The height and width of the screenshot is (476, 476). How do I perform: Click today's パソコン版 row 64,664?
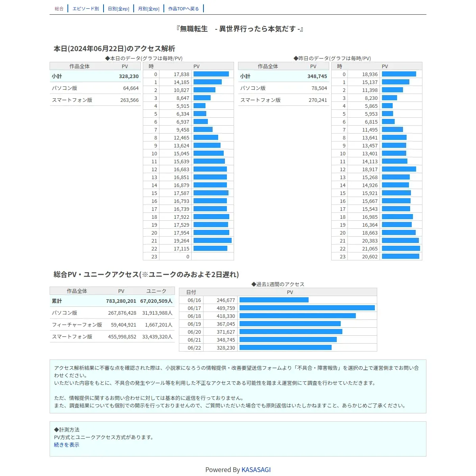pos(95,88)
